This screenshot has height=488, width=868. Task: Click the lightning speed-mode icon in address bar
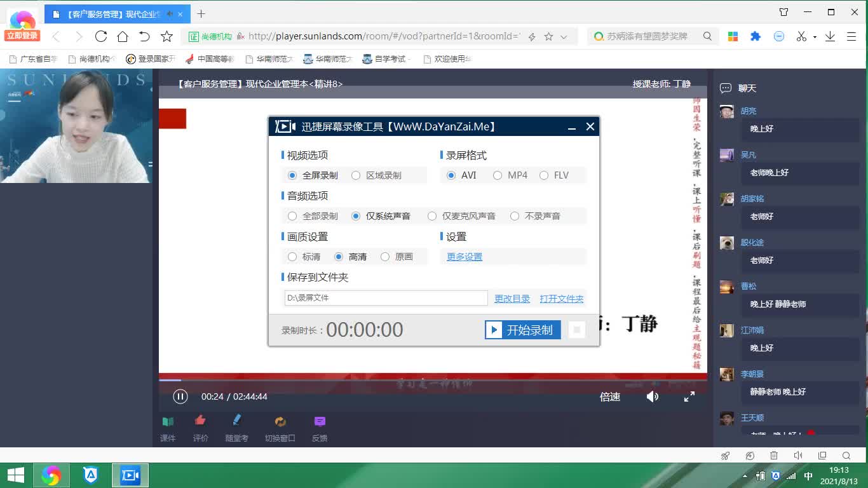tap(532, 37)
